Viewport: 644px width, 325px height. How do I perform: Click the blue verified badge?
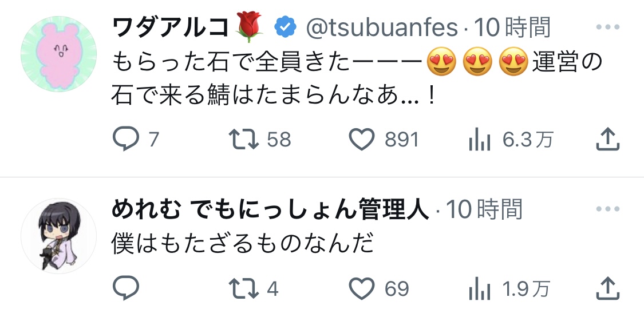pos(286,27)
